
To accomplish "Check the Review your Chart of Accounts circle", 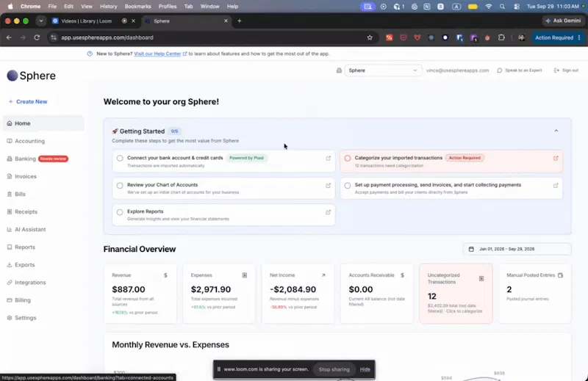I will [x=120, y=186].
